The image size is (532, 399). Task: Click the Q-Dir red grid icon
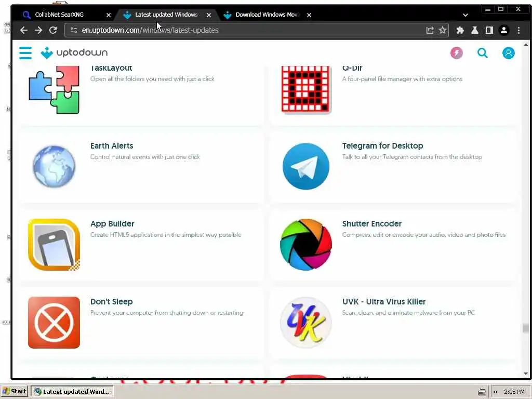tap(306, 89)
